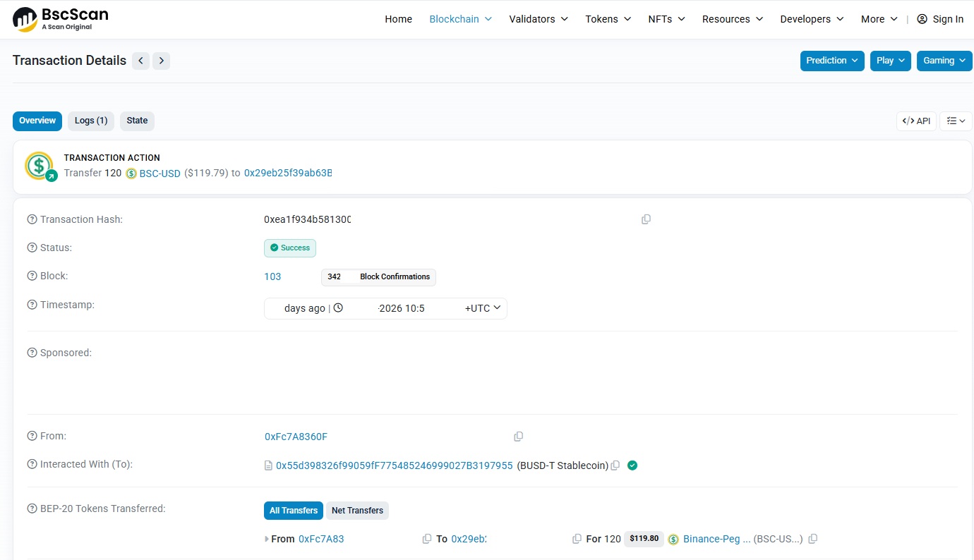
Task: Click the Sponsored help question icon
Action: point(32,353)
